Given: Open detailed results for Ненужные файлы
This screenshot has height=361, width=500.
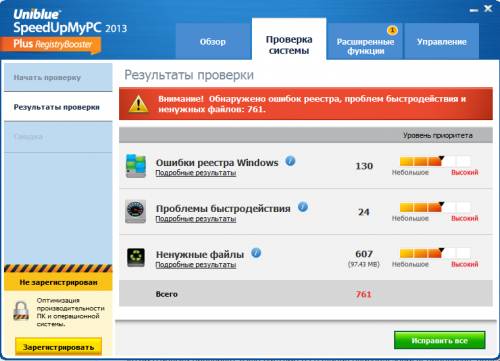Looking at the screenshot, I should coord(196,265).
